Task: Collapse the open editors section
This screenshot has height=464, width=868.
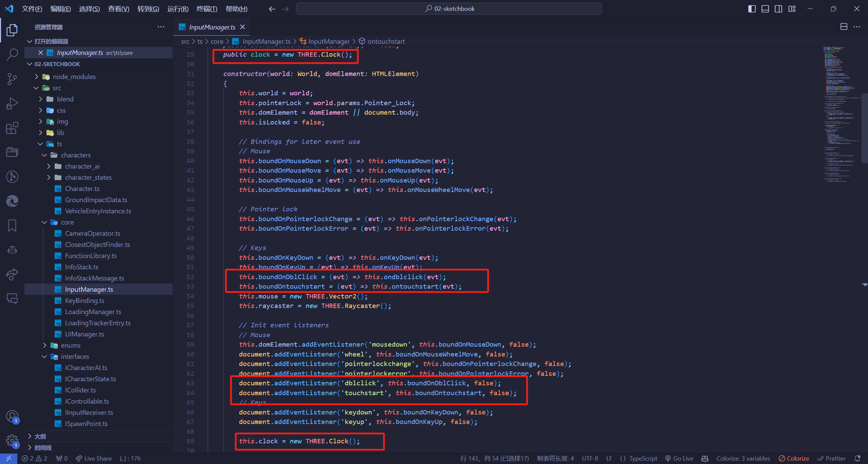Action: (x=98, y=41)
